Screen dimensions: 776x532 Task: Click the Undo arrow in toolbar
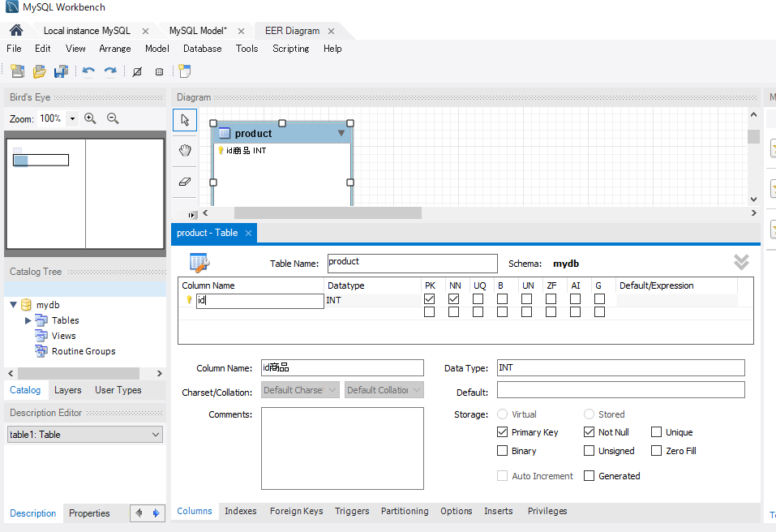point(88,71)
